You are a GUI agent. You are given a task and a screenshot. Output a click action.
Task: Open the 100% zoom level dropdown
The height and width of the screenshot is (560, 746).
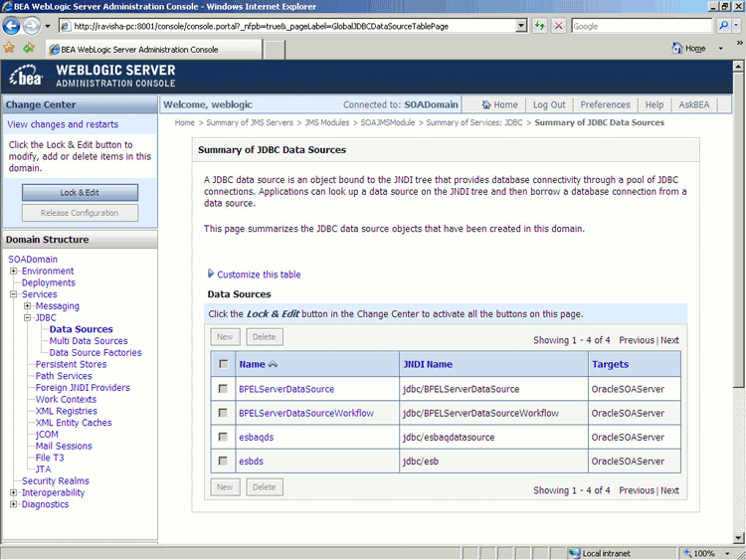tap(727, 553)
